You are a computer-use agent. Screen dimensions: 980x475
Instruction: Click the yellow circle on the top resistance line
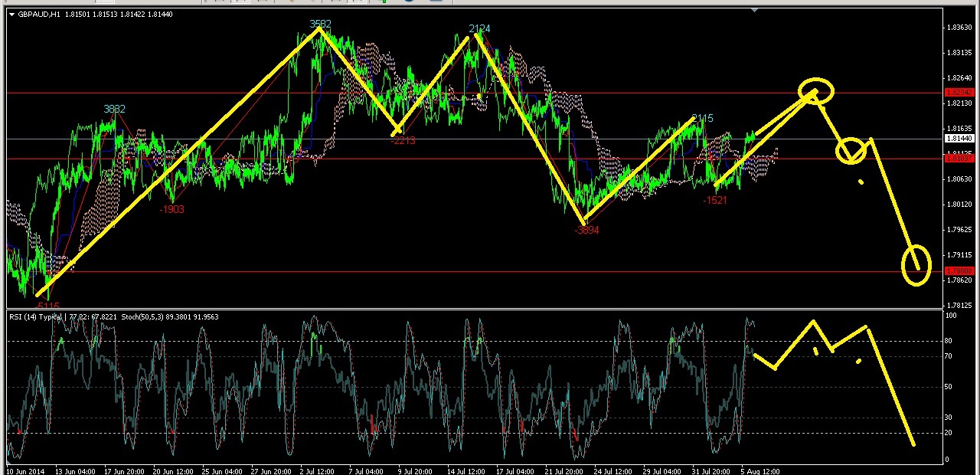point(816,92)
